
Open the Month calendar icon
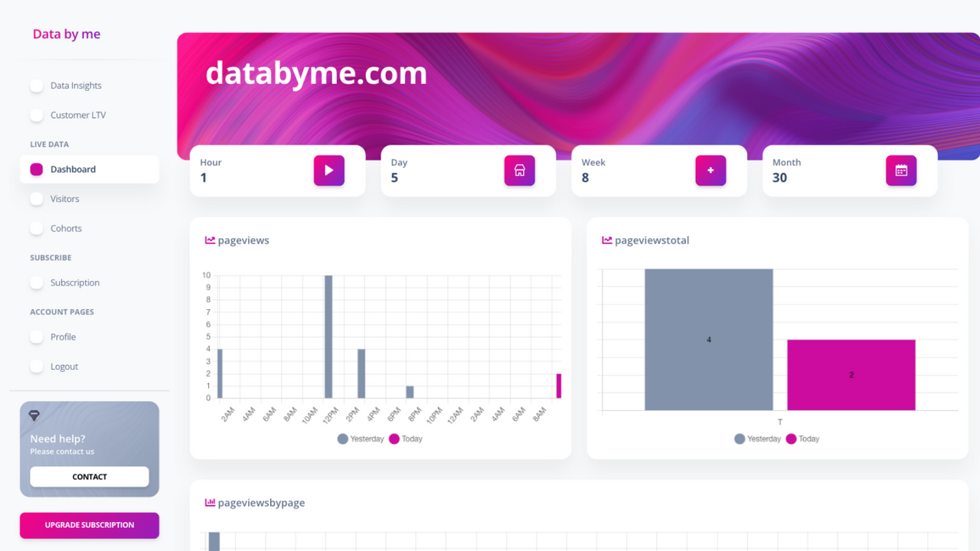coord(901,171)
